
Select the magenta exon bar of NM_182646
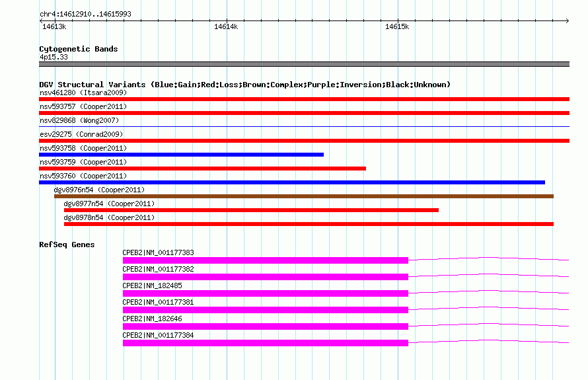(266, 326)
